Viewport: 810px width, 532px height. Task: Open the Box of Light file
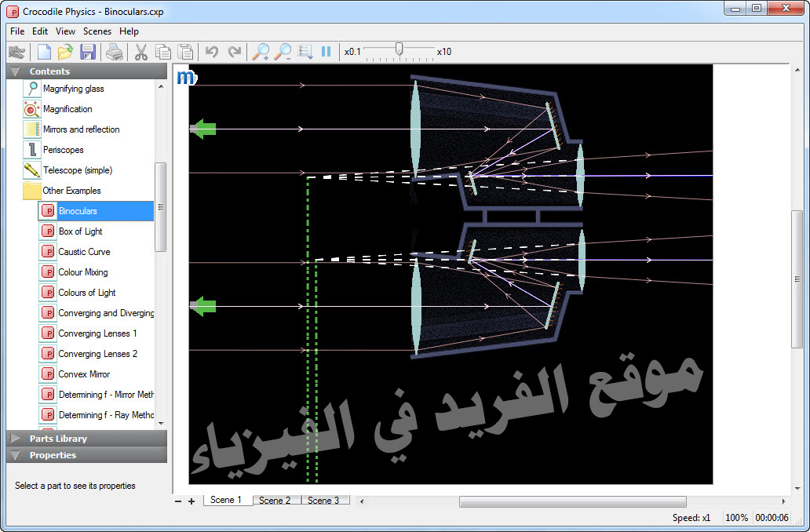tap(80, 231)
